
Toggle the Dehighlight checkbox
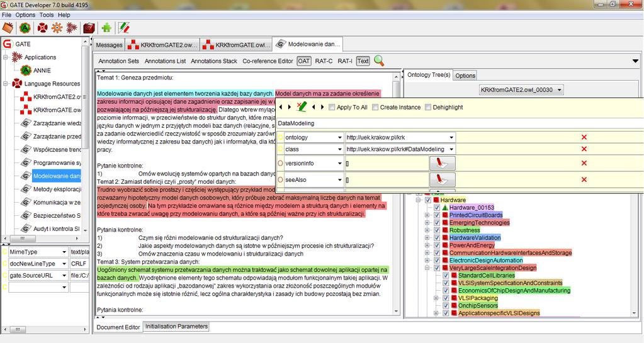[x=428, y=107]
